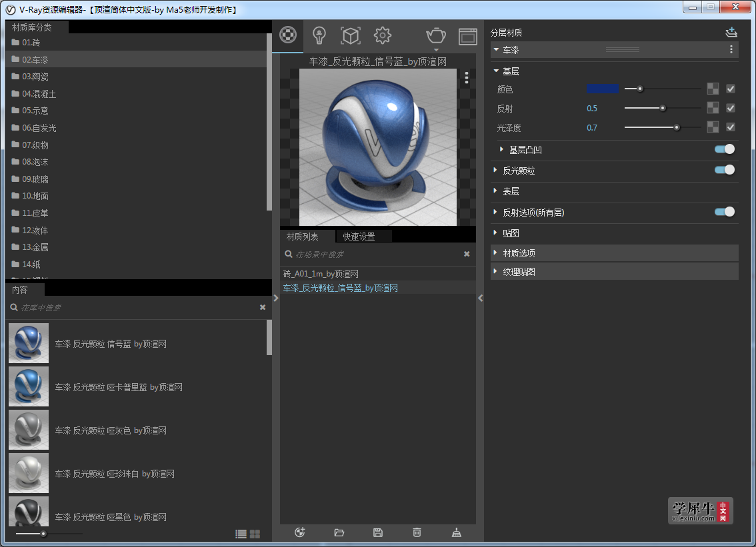Screen dimensions: 756x547
Task: Click the 光泽度 value 0.7
Action: coord(591,128)
